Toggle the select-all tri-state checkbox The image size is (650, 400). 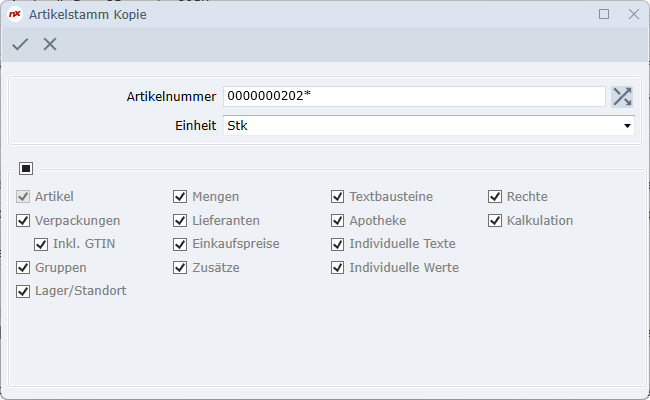(26, 168)
